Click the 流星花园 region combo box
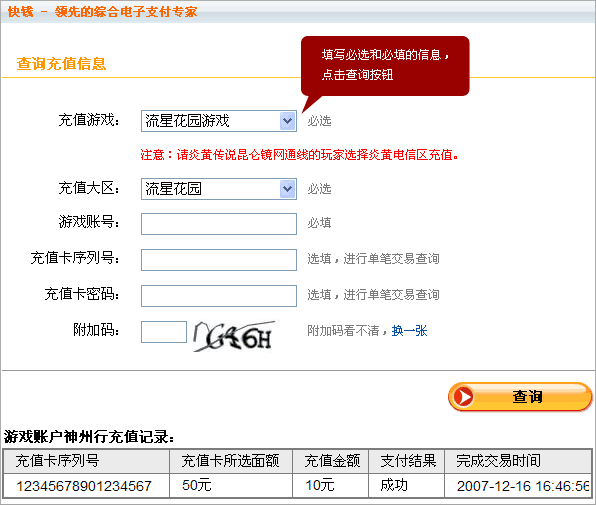This screenshot has width=596, height=505. [219, 189]
